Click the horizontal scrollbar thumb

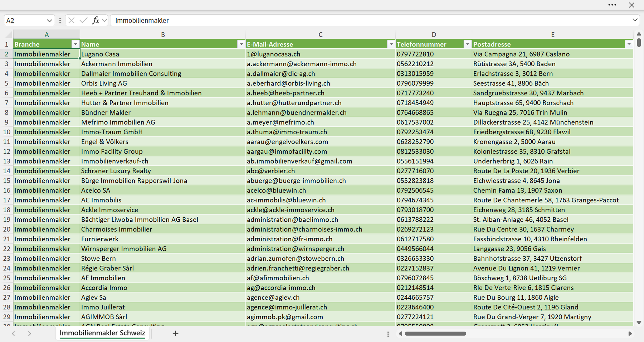coord(435,333)
